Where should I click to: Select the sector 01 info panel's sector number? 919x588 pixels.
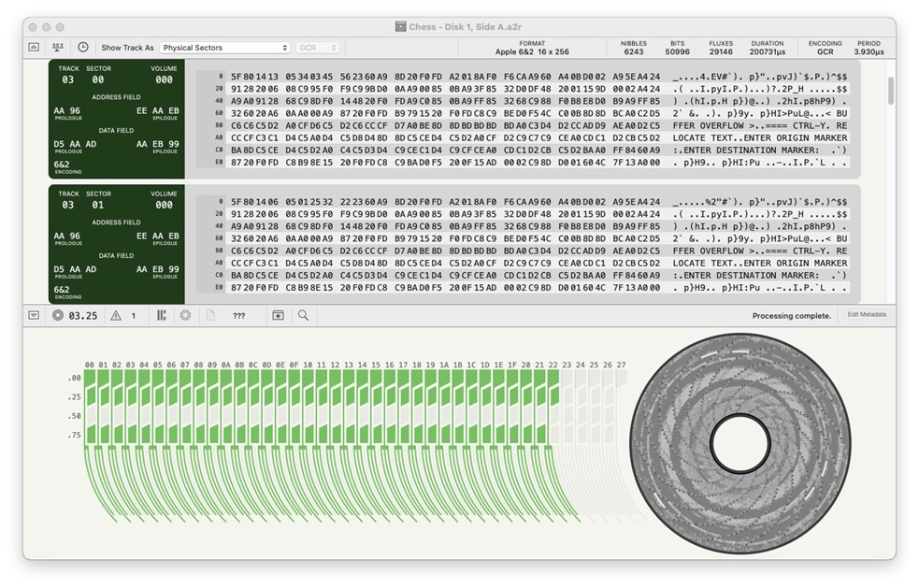tap(98, 205)
